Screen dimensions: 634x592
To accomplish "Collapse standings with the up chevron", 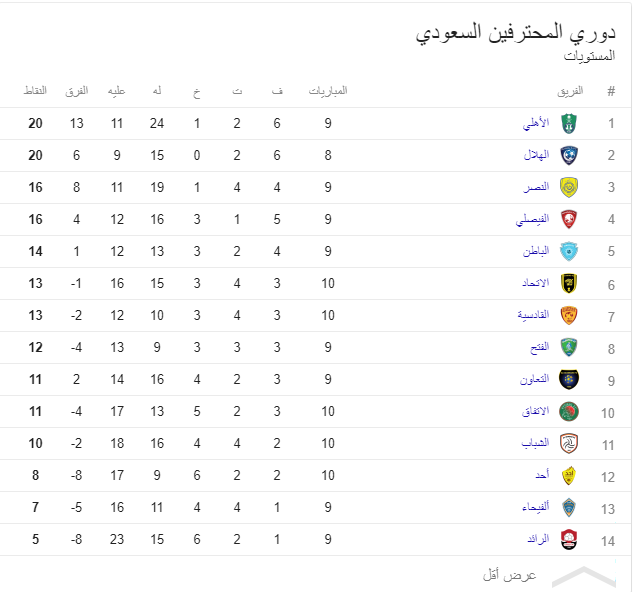I will tap(583, 576).
